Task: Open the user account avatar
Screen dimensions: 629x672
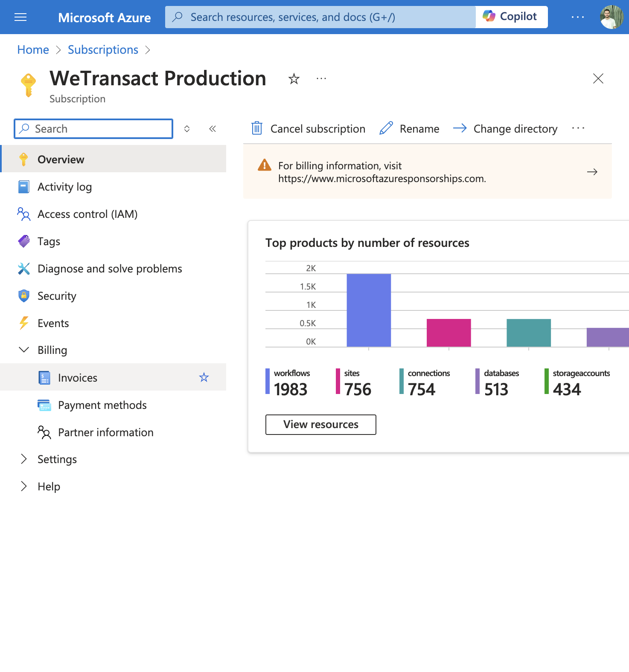Action: 612,17
